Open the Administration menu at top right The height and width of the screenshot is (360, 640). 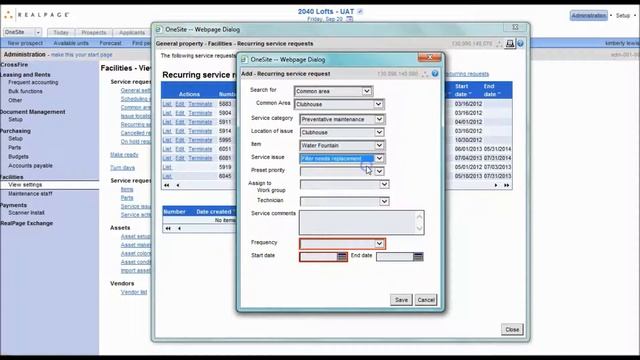(x=589, y=16)
